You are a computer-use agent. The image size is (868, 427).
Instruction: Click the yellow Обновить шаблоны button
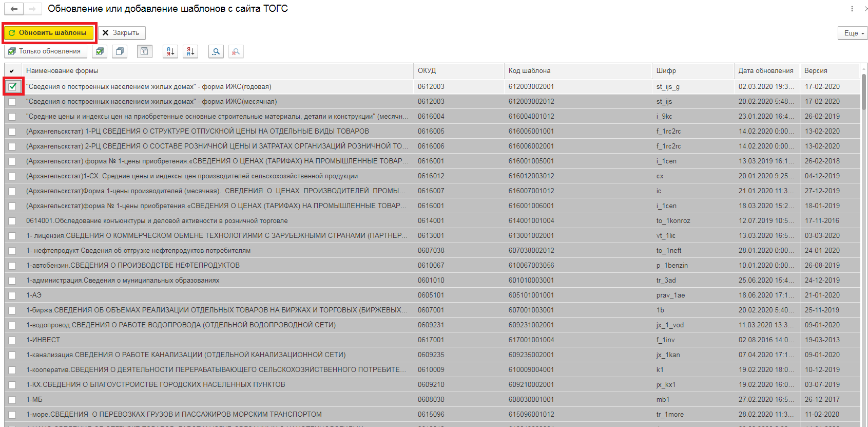(x=49, y=33)
